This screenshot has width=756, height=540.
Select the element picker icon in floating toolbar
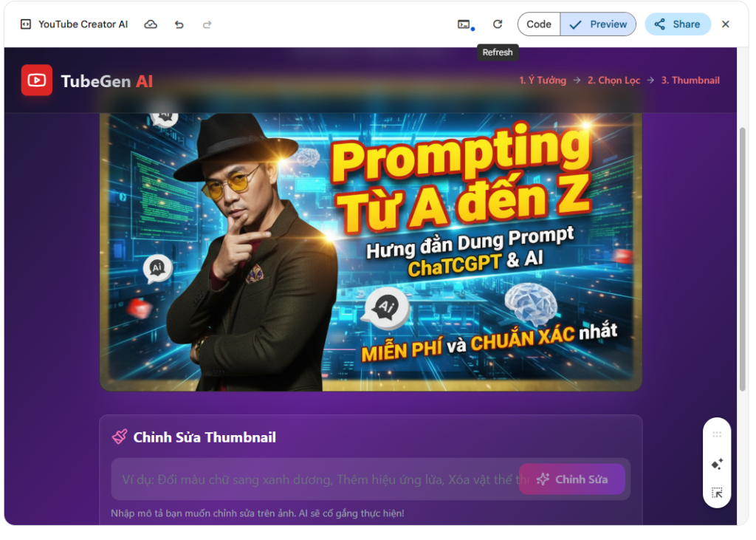click(717, 493)
